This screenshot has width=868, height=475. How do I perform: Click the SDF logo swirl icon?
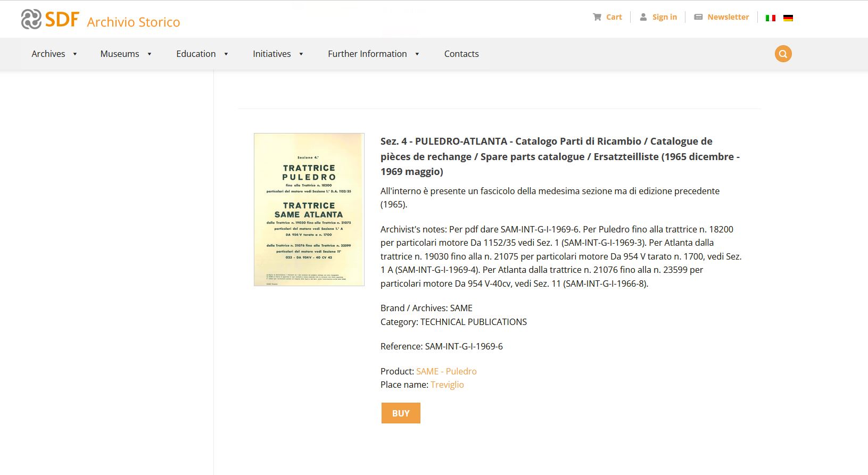pos(31,19)
